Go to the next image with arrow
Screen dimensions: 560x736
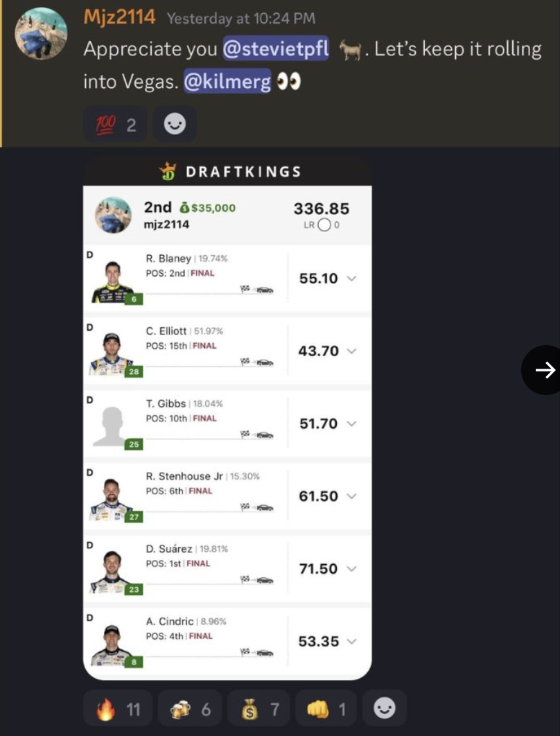click(545, 370)
